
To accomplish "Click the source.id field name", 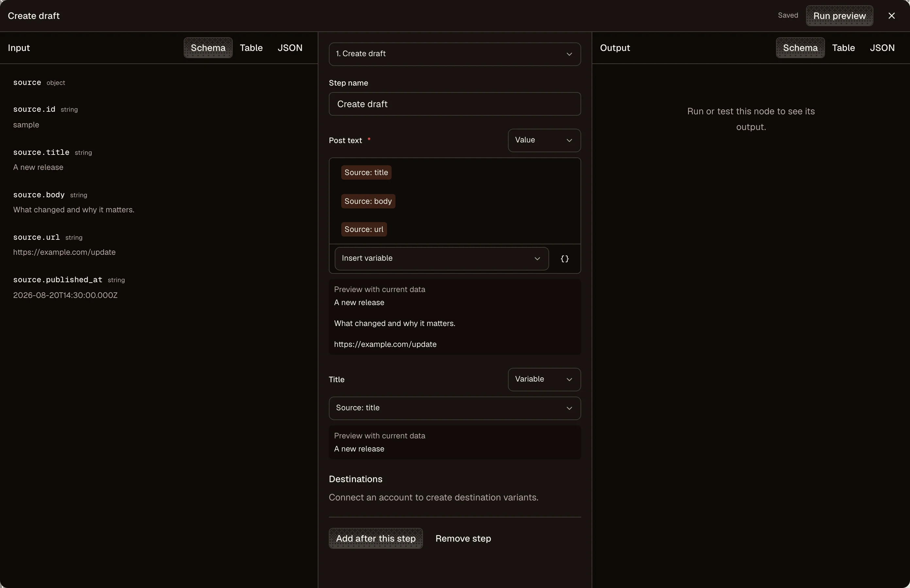I will point(34,109).
